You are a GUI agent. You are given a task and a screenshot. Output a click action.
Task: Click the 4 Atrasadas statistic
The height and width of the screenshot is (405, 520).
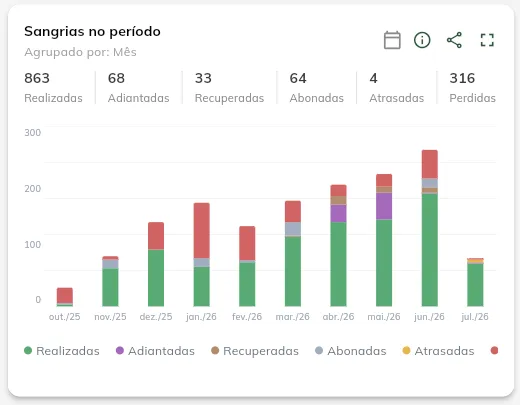[397, 88]
